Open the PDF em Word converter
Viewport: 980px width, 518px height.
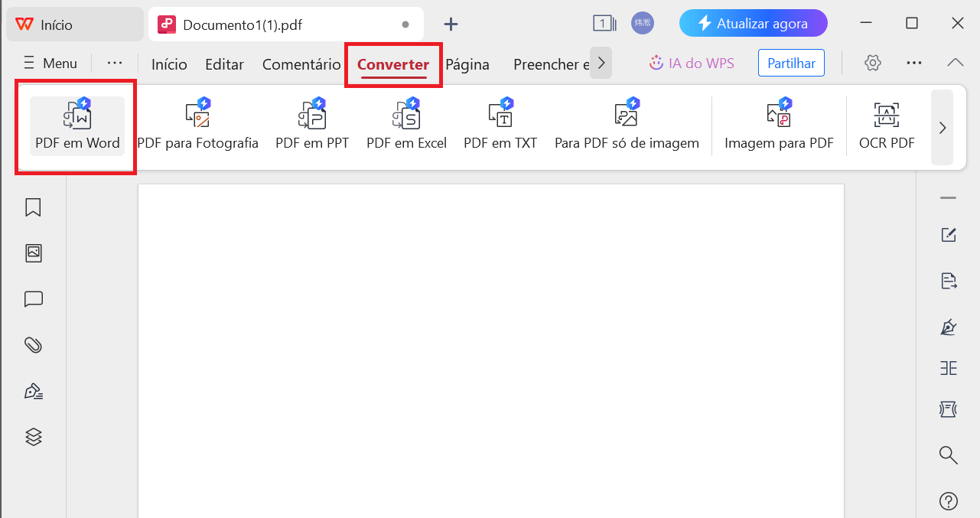pos(77,126)
